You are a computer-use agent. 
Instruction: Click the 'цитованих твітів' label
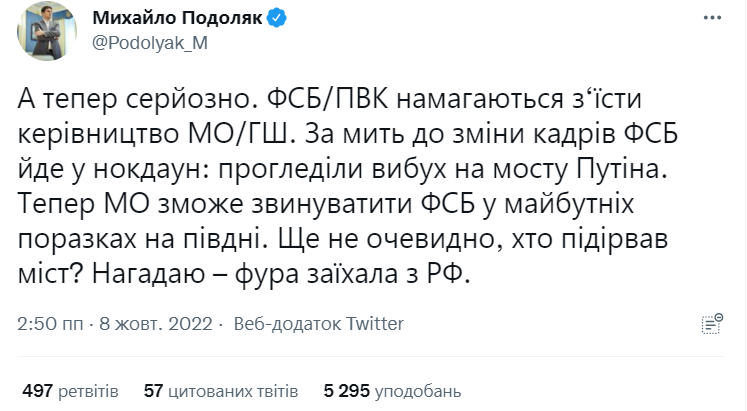pyautogui.click(x=233, y=391)
